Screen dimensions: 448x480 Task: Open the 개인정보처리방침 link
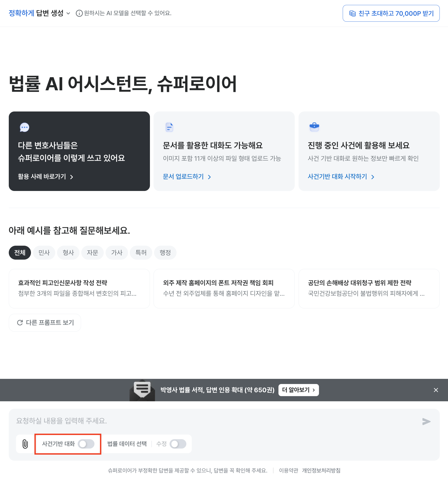coord(321,470)
